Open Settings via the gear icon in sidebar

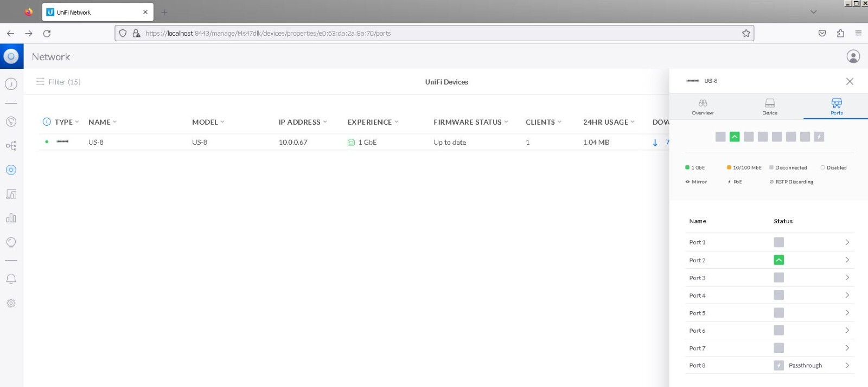[11, 303]
